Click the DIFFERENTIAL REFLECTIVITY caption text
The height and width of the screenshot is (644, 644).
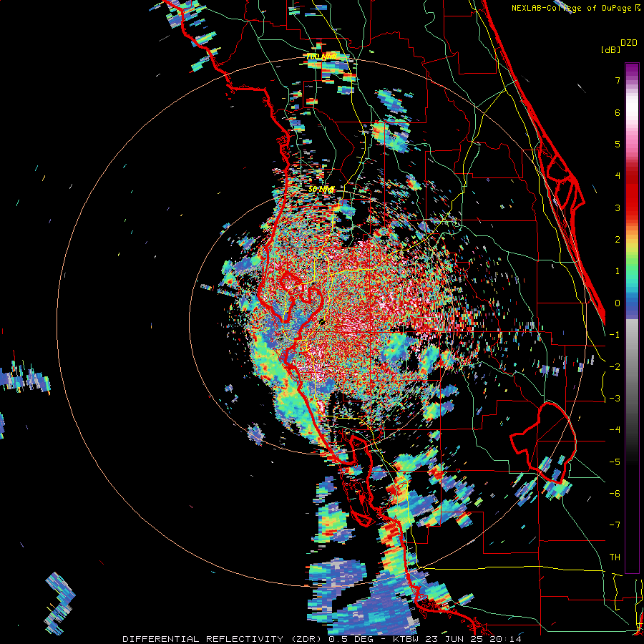click(x=203, y=639)
